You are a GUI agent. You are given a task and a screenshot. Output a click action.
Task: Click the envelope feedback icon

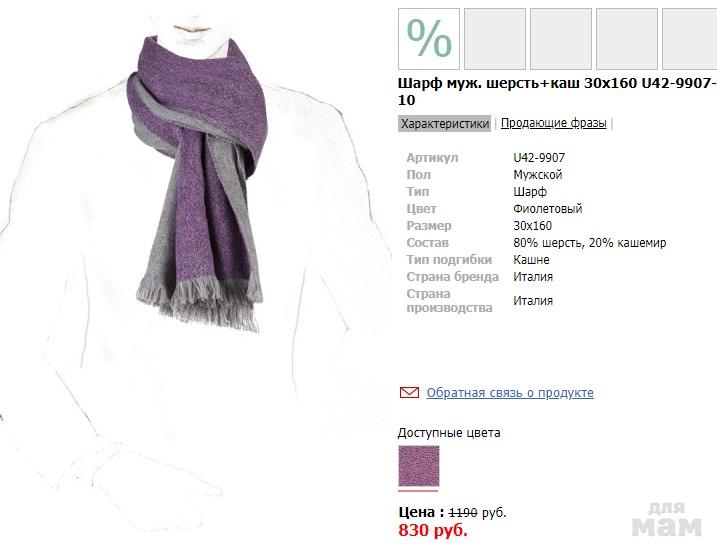(x=409, y=392)
